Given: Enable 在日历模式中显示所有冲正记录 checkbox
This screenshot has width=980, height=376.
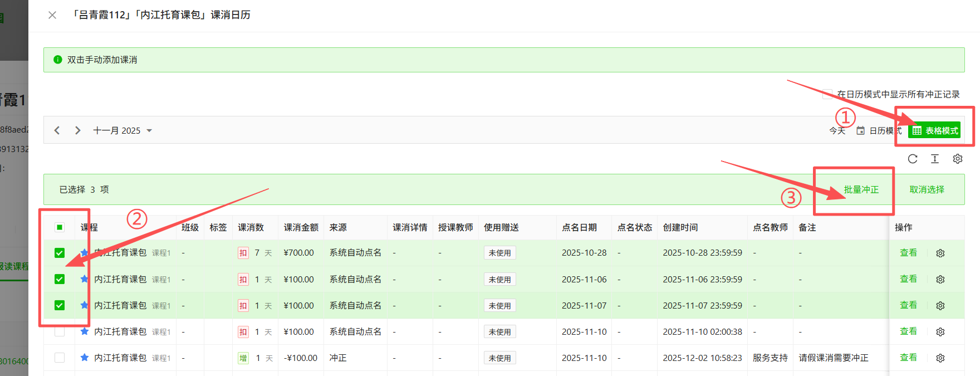Looking at the screenshot, I should [x=827, y=94].
